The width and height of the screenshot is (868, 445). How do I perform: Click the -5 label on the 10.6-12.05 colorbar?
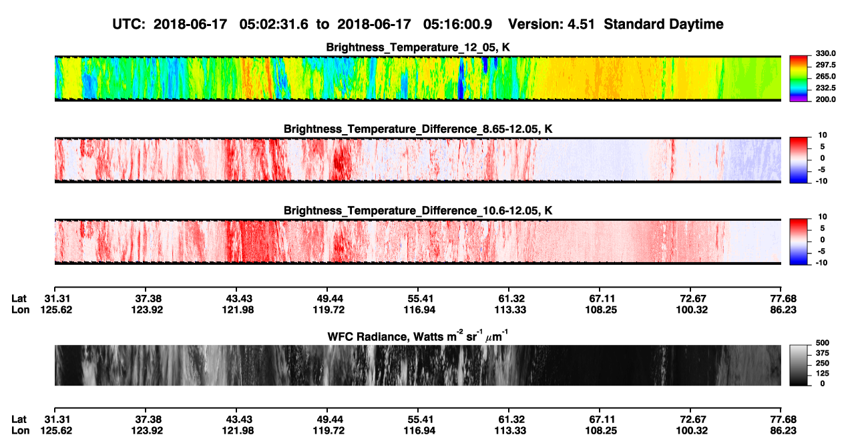821,251
